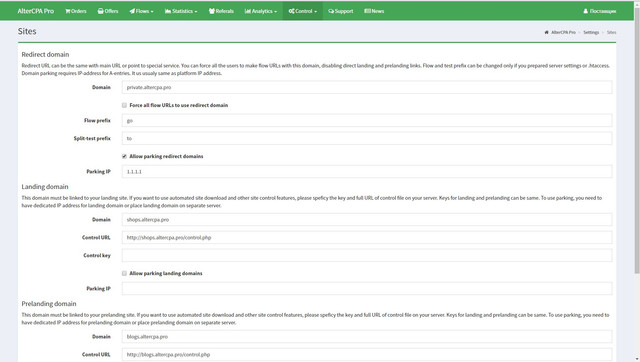Click the Flow prefix input field
640x362 pixels.
[367, 120]
